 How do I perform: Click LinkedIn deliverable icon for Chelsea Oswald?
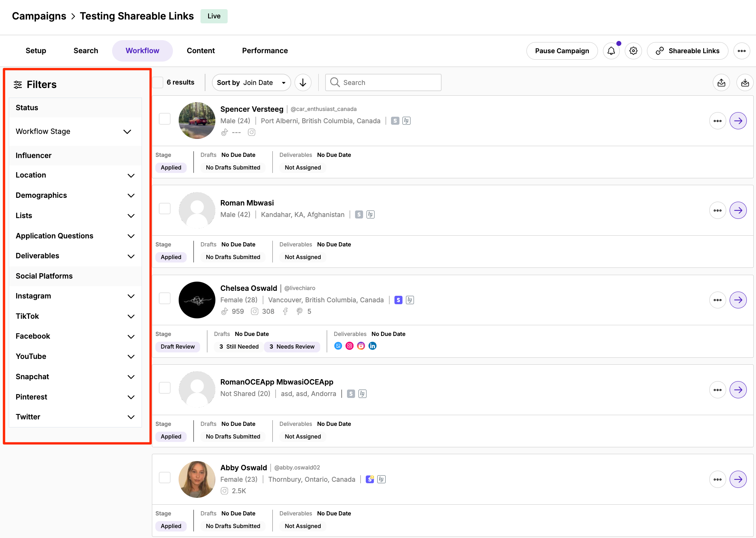click(x=372, y=346)
